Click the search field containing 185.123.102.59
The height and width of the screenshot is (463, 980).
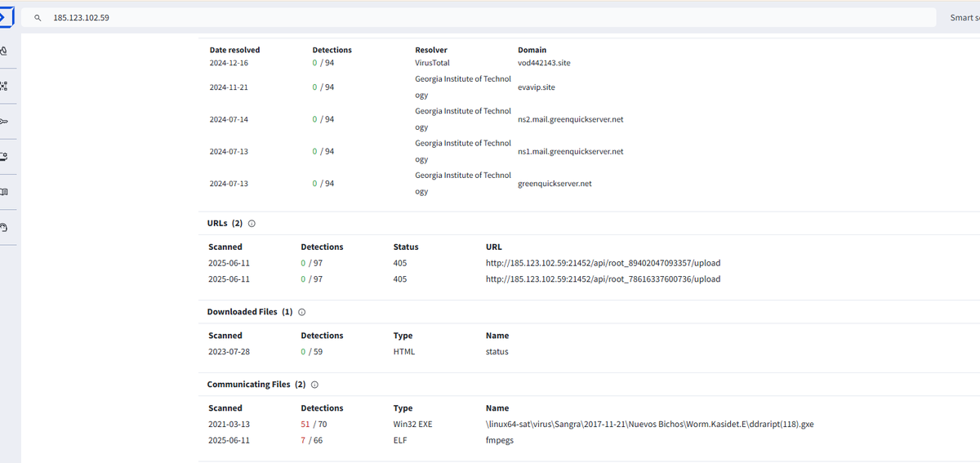[x=479, y=18]
